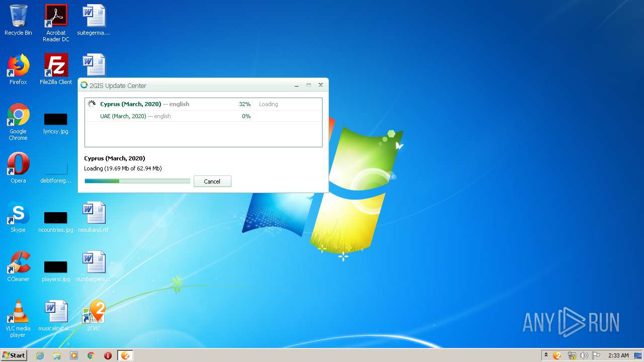
Task: Open the Start menu
Action: [x=14, y=355]
